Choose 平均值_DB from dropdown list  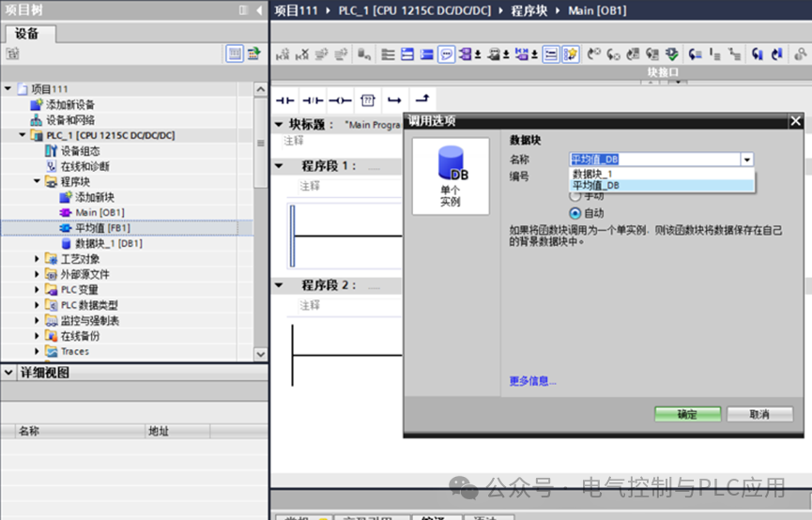pyautogui.click(x=661, y=186)
